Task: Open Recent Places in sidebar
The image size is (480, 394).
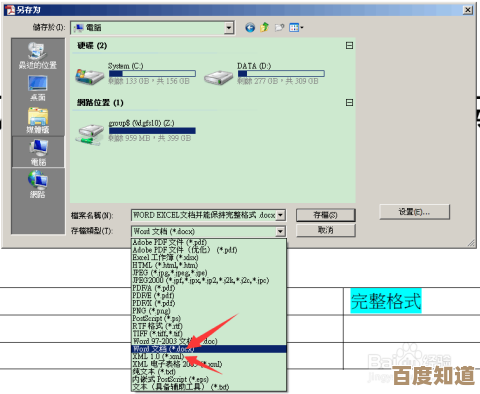Action: pyautogui.click(x=38, y=56)
